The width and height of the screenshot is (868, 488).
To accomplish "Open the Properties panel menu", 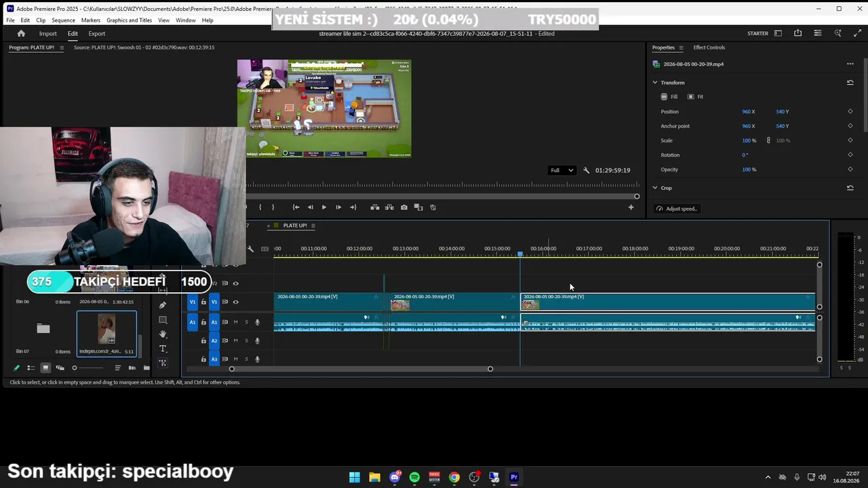I will coord(681,47).
